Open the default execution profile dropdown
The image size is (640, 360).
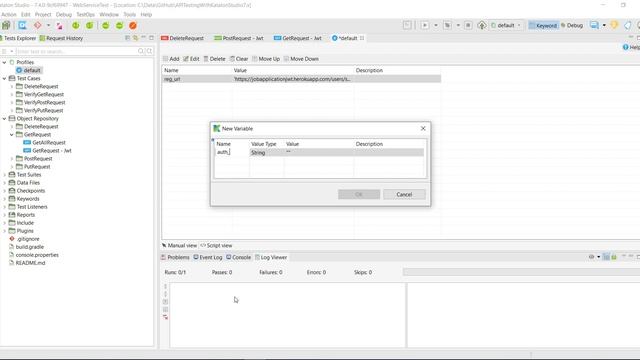[x=506, y=25]
